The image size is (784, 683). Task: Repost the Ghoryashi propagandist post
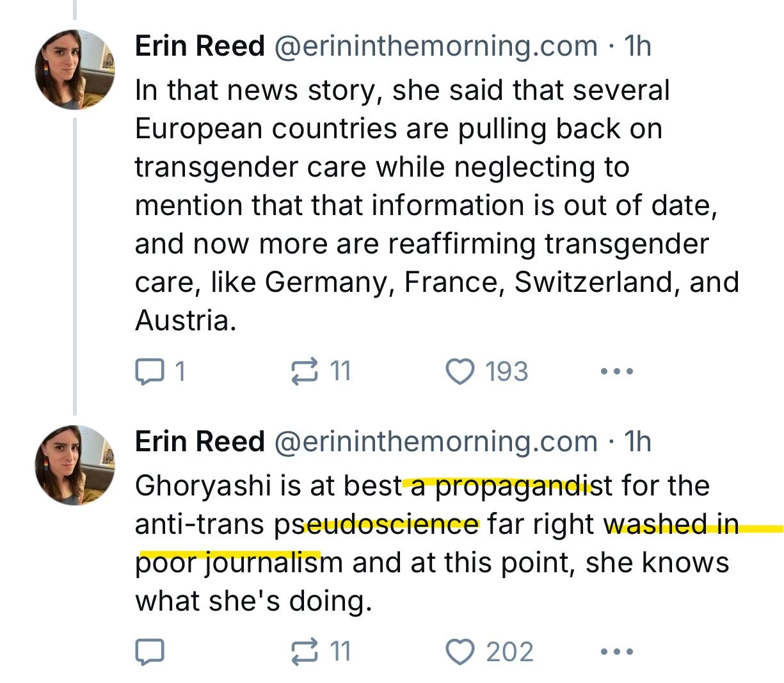[x=304, y=652]
